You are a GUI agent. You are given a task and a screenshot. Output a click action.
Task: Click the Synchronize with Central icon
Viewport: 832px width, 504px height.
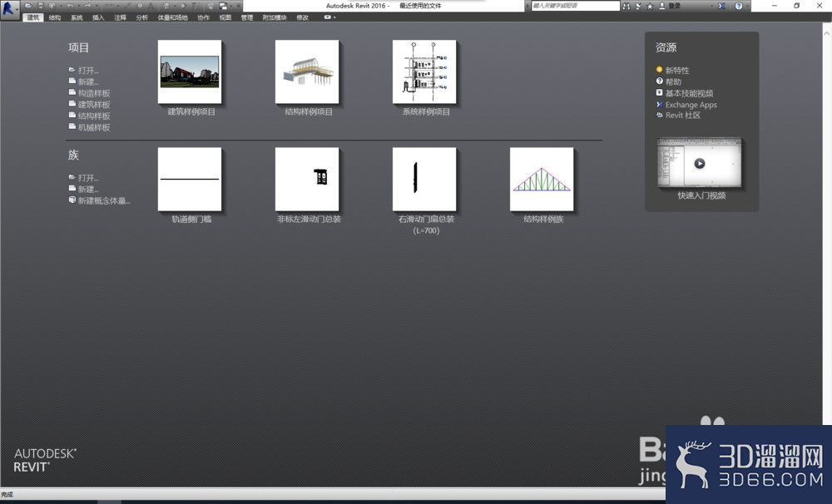point(52,6)
